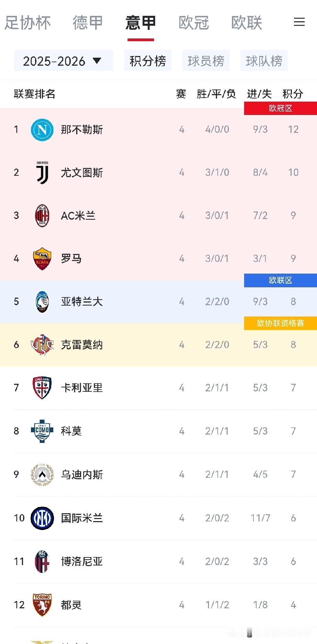Tap the Inter Milan logo
317x644 pixels.
pos(42,518)
